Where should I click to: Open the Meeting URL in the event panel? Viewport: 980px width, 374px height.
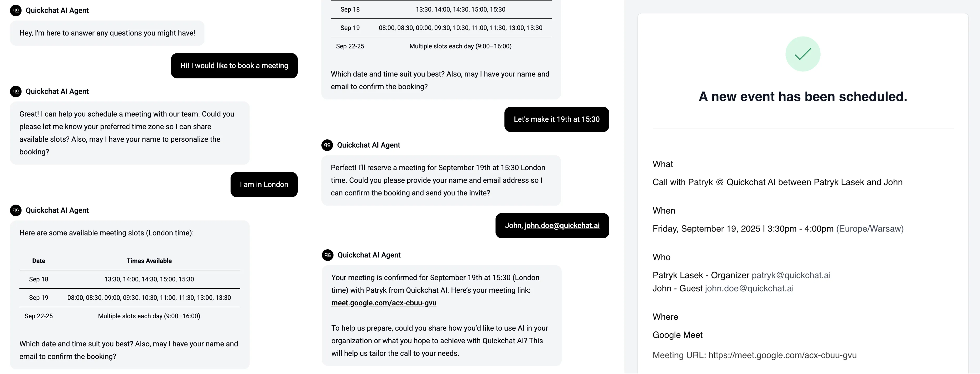point(782,355)
